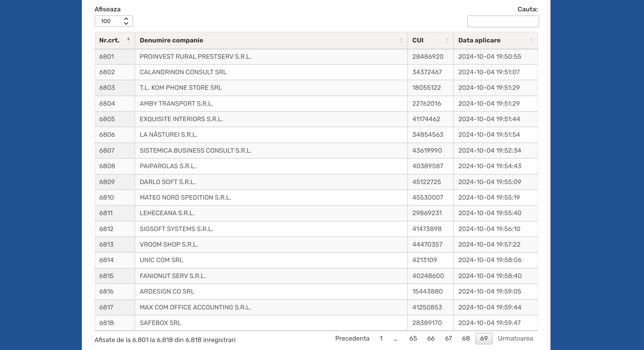Click T.L. KOM PHONE STORE SRL
This screenshot has height=350, width=644.
(181, 88)
